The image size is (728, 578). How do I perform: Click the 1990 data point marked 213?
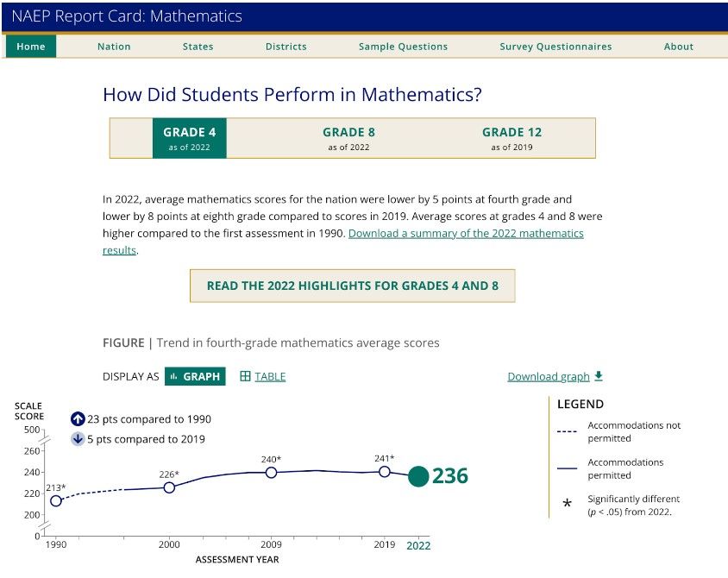coord(54,499)
